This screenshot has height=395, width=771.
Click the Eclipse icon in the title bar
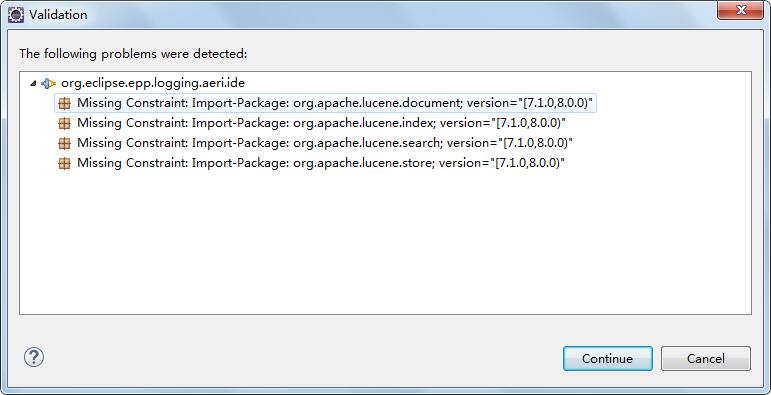tap(16, 15)
